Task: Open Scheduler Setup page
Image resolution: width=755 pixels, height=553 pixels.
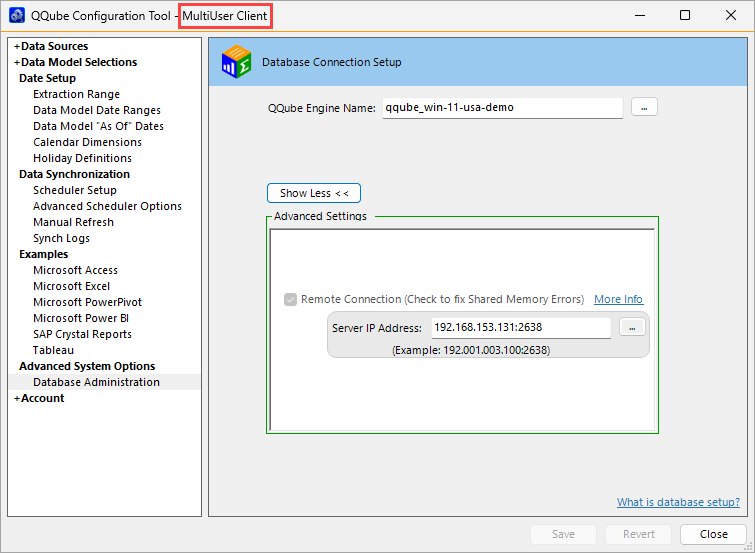Action: pos(75,190)
